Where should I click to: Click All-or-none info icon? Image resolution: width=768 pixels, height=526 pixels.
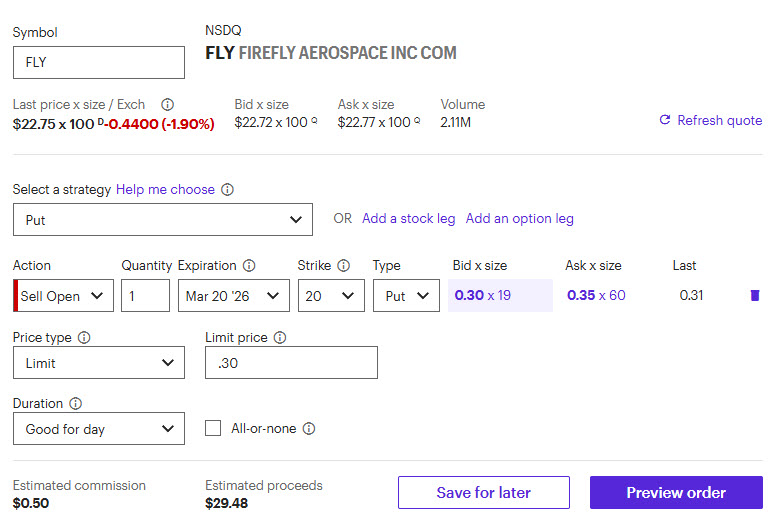click(x=309, y=428)
